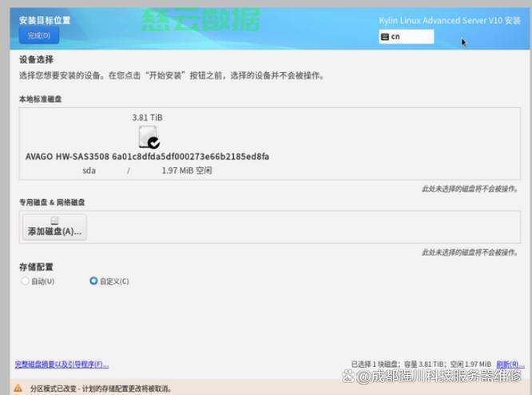Select the 3.81 TiB hard disk icon
532x395 pixels.
pyautogui.click(x=149, y=138)
